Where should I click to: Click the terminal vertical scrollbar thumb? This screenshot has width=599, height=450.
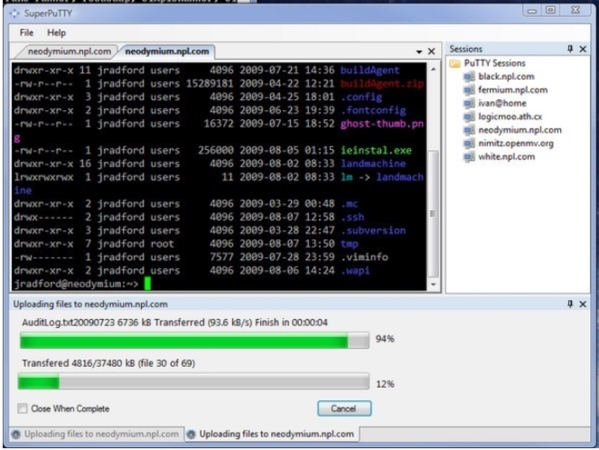pos(432,214)
